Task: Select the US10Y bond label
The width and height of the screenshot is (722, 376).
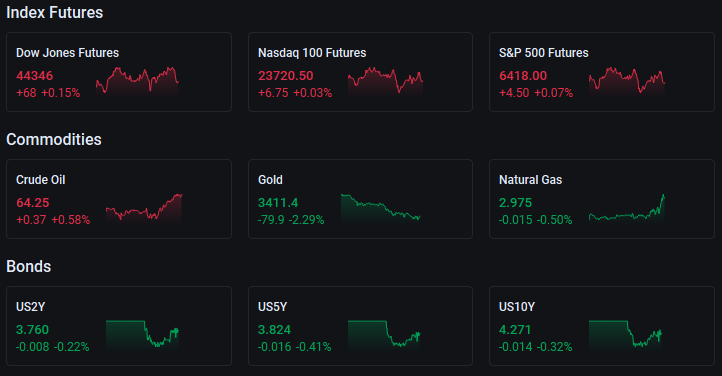Action: click(517, 307)
